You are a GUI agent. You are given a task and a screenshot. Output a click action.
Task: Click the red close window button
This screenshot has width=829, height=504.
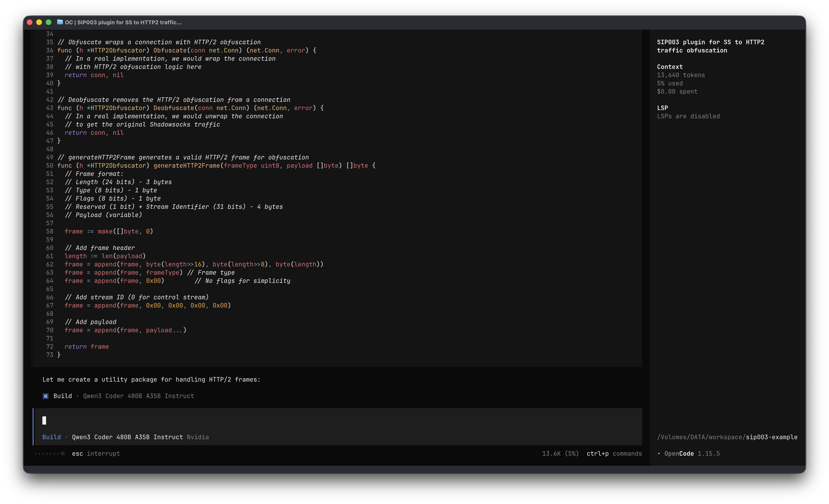click(x=30, y=22)
